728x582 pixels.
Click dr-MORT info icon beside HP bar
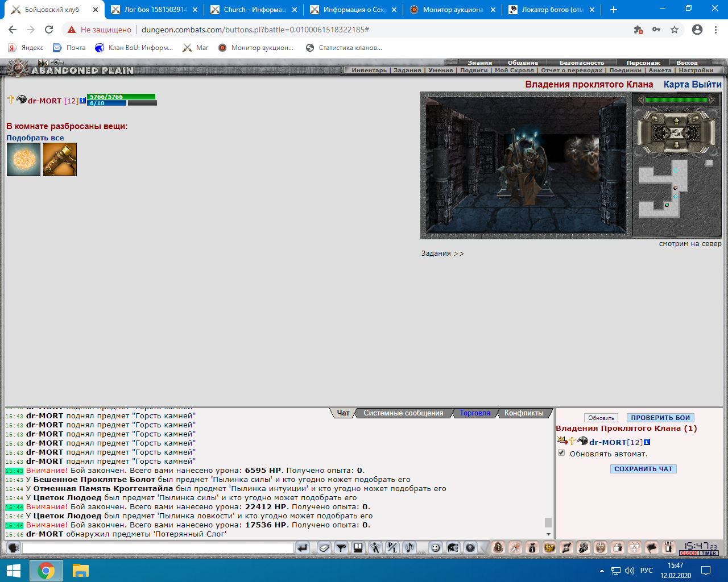tap(82, 101)
